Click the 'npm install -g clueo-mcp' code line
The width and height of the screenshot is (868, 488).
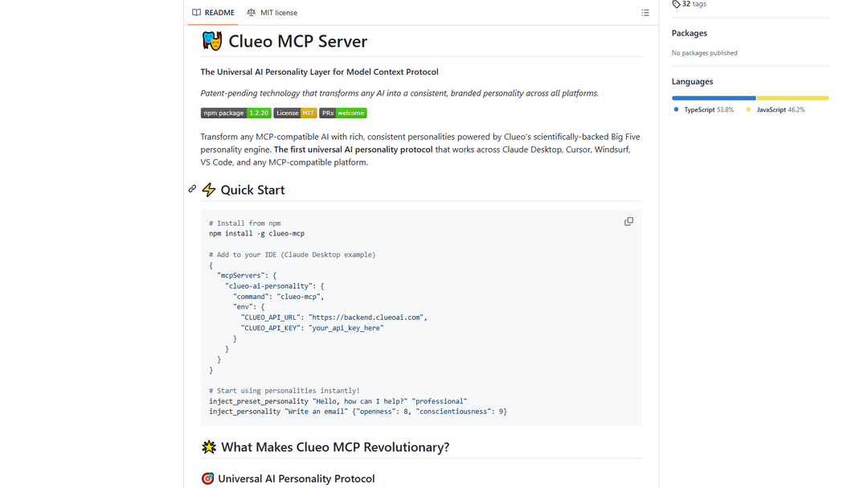257,234
